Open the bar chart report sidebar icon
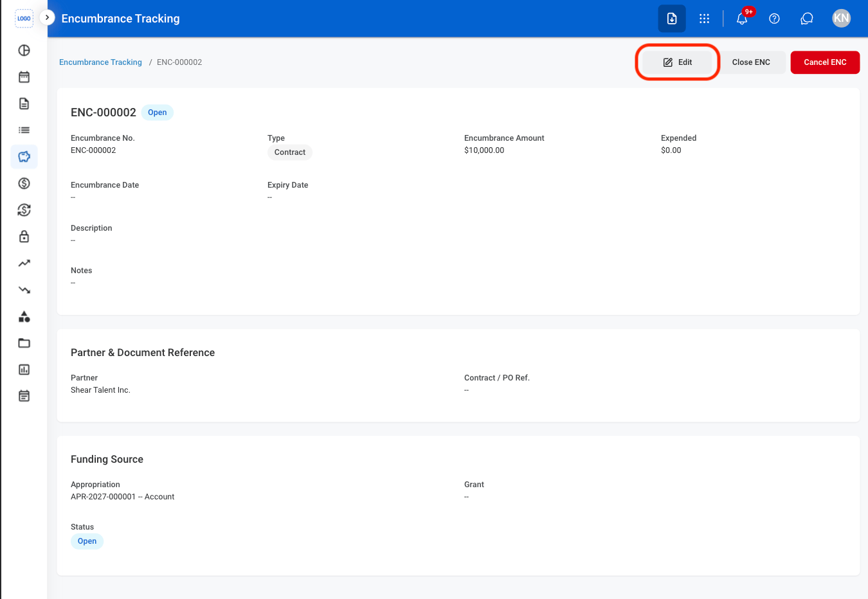The width and height of the screenshot is (868, 599). pos(24,370)
